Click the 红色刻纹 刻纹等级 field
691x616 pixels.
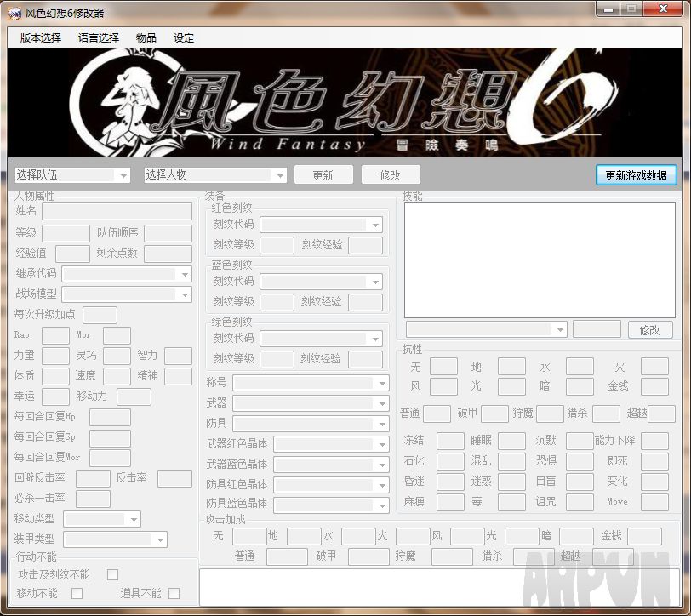[277, 245]
